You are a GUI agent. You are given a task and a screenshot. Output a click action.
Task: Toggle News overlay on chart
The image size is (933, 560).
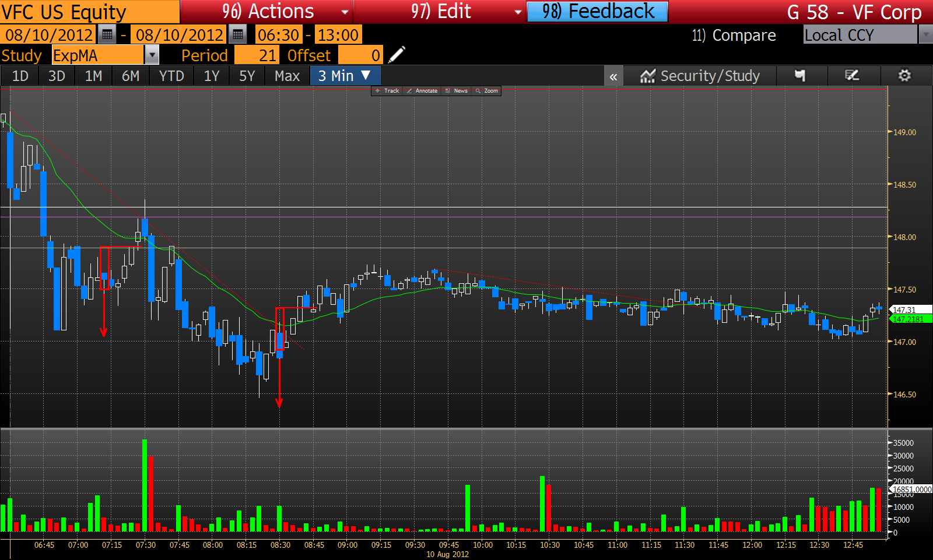click(457, 91)
